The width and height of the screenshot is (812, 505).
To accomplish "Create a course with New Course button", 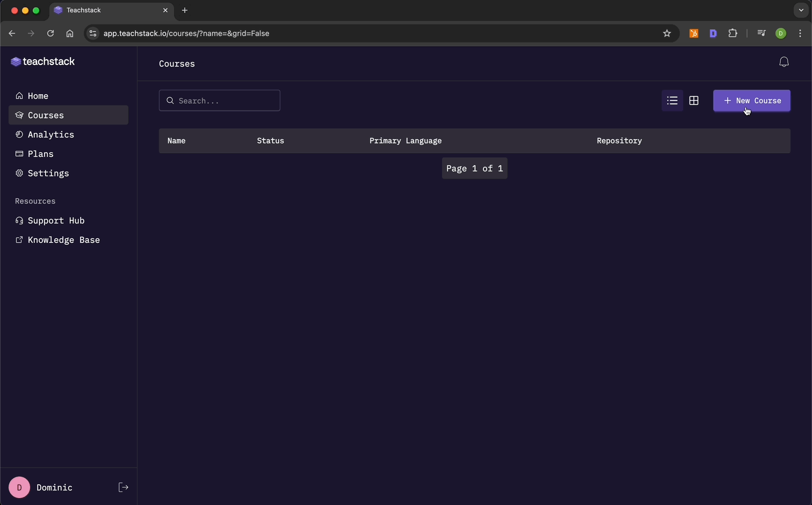I will pyautogui.click(x=751, y=100).
